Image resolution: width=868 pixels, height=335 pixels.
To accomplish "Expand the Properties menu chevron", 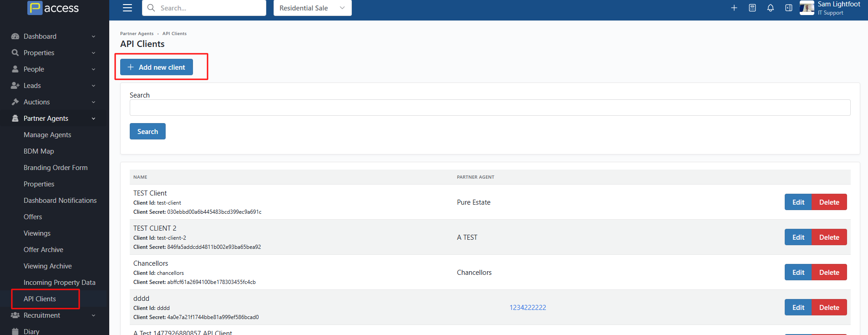I will point(93,53).
